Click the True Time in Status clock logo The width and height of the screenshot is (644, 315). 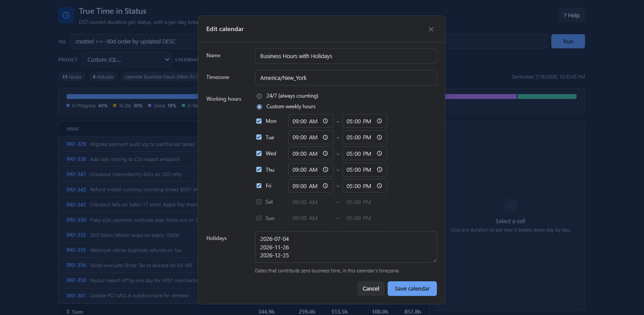point(66,15)
